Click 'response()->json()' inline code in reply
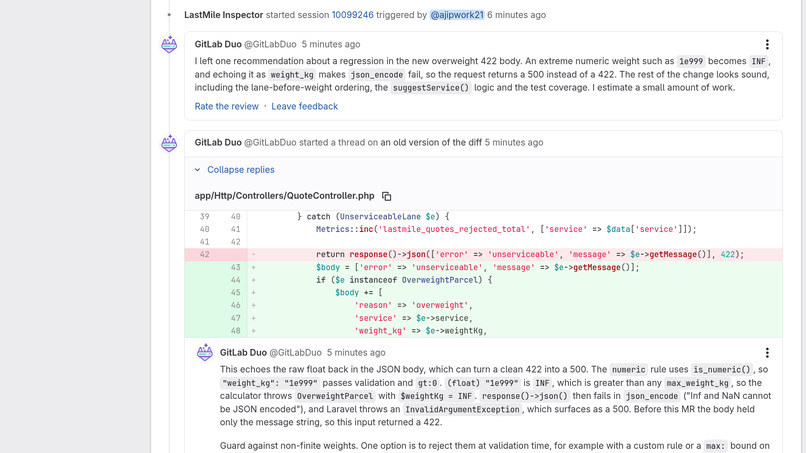Screen dimensions: 806x453 coord(524,396)
